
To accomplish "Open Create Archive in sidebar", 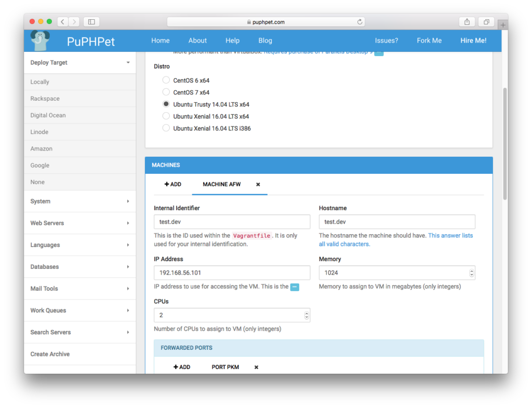I will pyautogui.click(x=80, y=354).
